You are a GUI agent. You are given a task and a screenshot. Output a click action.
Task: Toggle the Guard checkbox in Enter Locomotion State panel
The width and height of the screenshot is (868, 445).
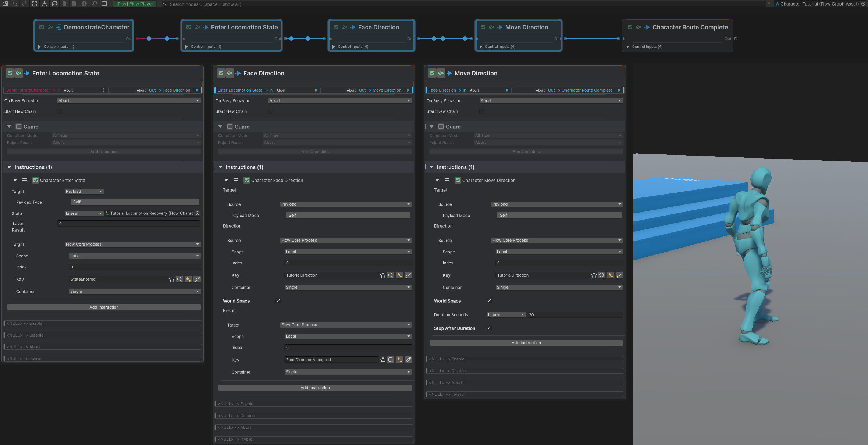point(19,127)
